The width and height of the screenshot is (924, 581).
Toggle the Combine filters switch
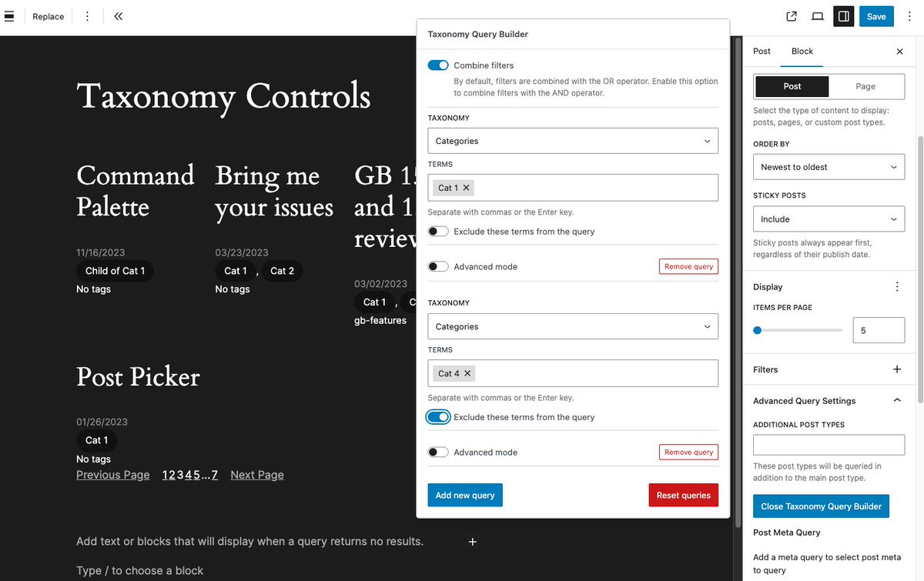[438, 65]
